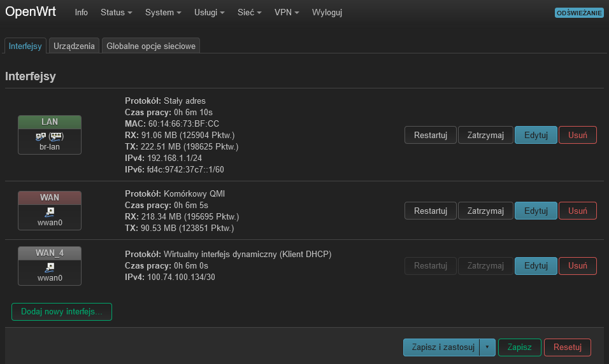Click the WAN_4 IPv4 address 100.74.100.134/30

click(181, 277)
